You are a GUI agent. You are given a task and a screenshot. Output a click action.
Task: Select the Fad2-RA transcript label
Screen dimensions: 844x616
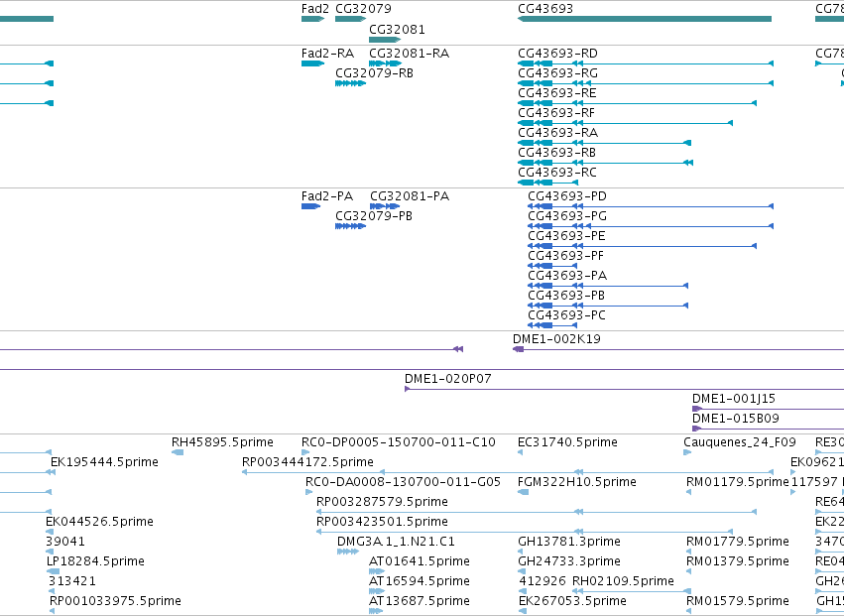[x=328, y=54]
